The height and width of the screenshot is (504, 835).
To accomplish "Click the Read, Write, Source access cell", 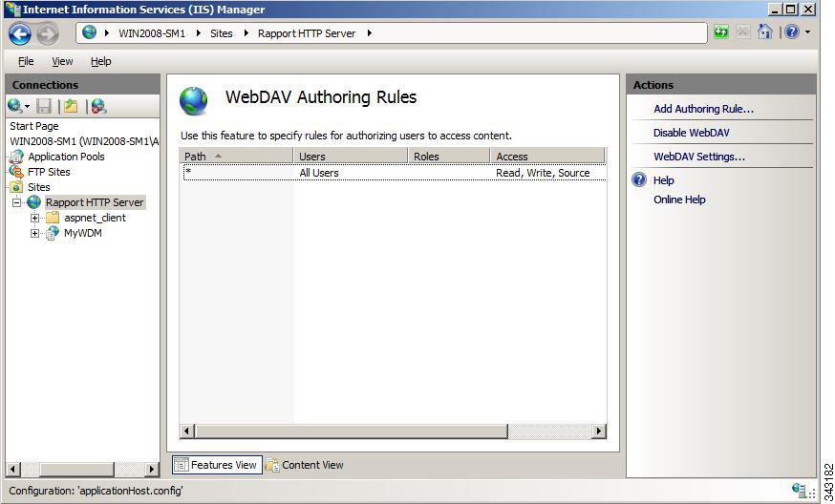I will (543, 173).
